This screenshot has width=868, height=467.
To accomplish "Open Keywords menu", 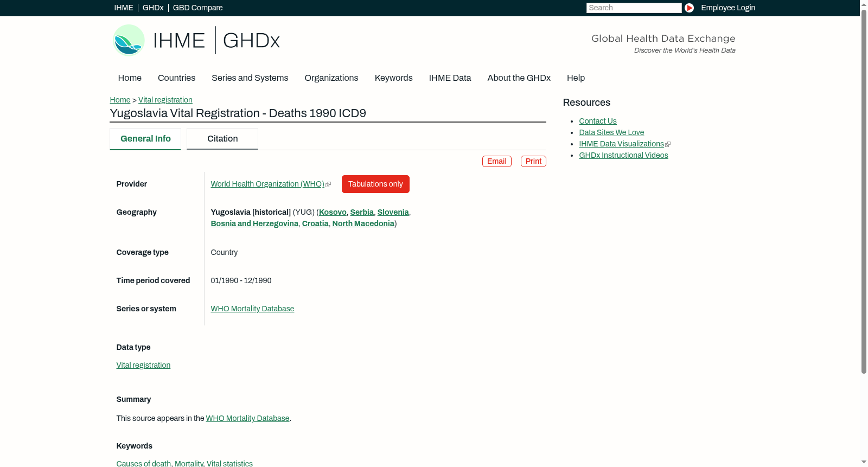I will (x=393, y=78).
